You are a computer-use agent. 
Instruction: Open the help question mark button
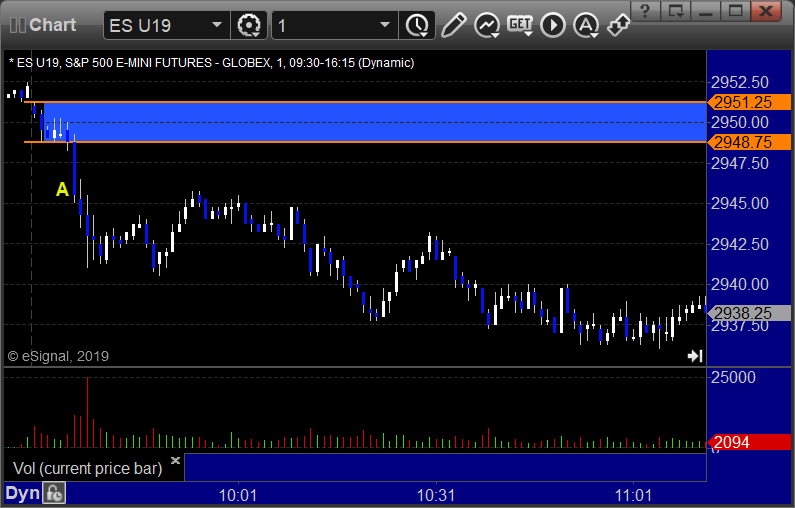[x=645, y=11]
